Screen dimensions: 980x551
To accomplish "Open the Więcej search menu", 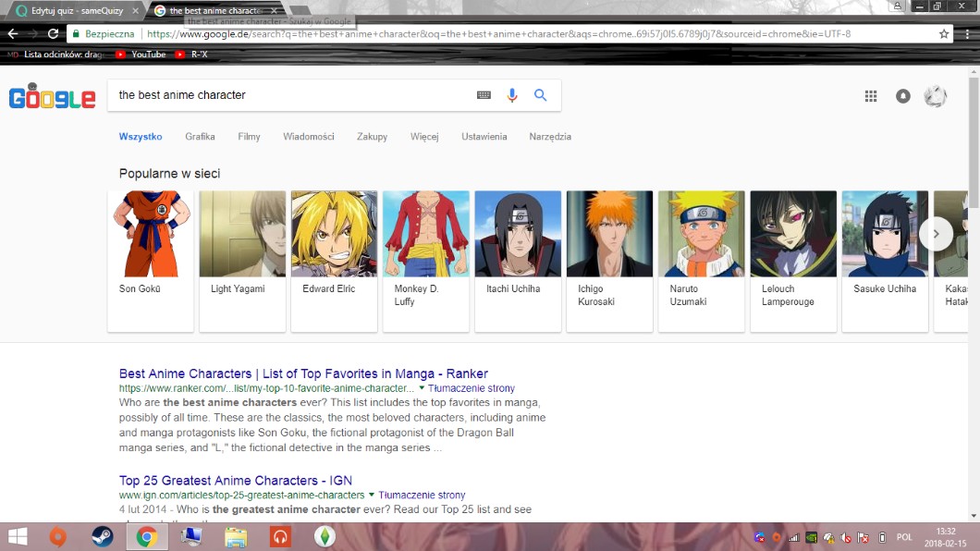I will pos(424,137).
